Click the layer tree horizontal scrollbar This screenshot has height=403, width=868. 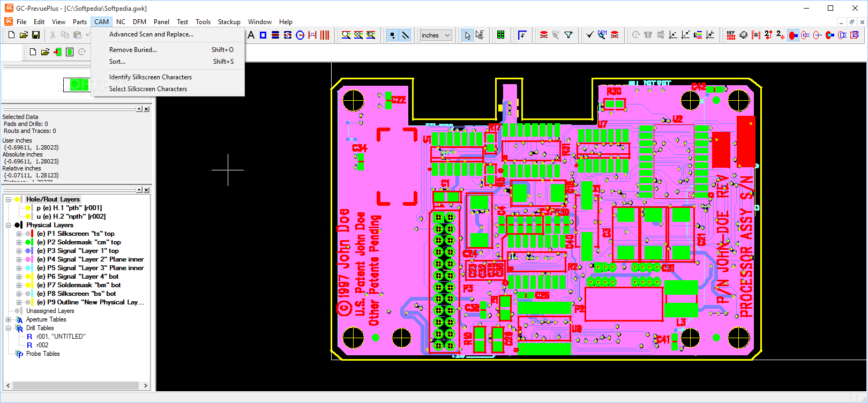(77, 385)
